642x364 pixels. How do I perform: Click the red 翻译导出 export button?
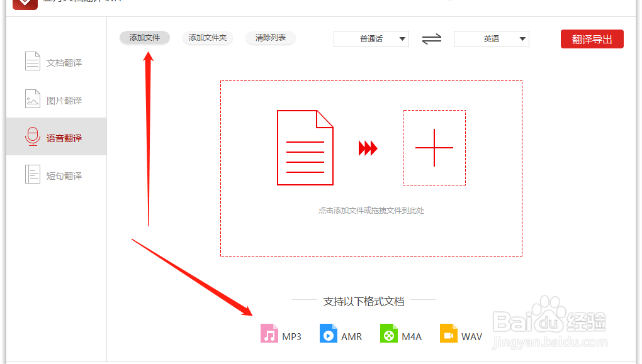pos(592,38)
